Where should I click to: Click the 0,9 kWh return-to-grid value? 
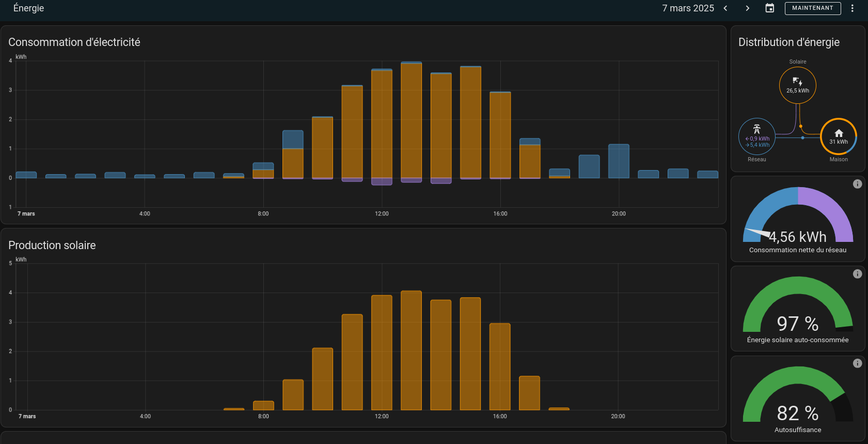point(757,139)
